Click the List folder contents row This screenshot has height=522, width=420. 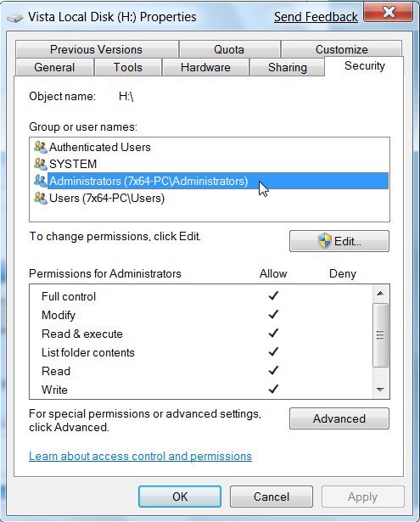pos(201,352)
